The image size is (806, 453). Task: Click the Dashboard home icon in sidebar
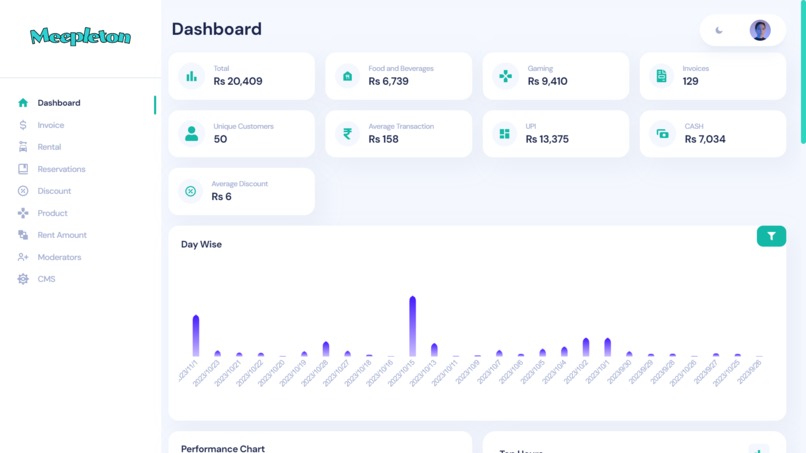23,103
